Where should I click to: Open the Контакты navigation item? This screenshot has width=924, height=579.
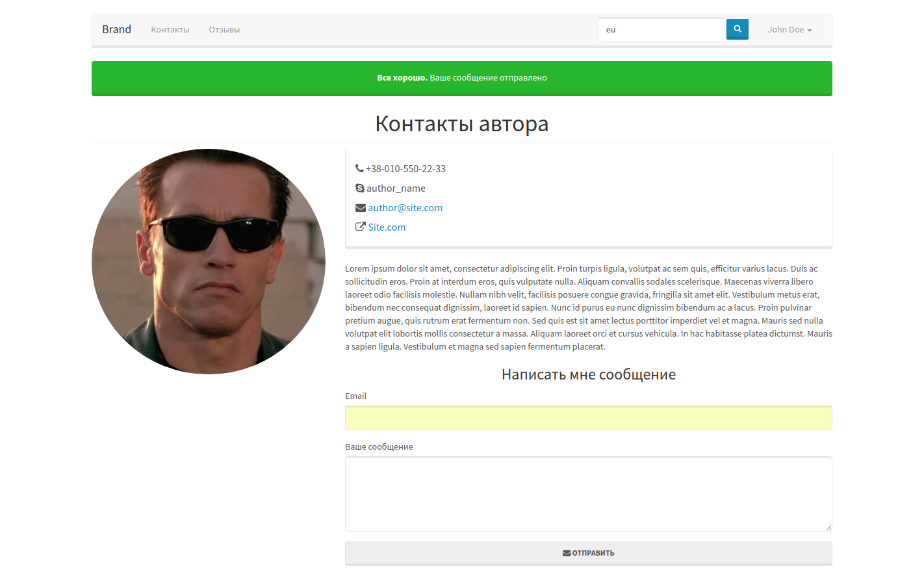coord(170,30)
